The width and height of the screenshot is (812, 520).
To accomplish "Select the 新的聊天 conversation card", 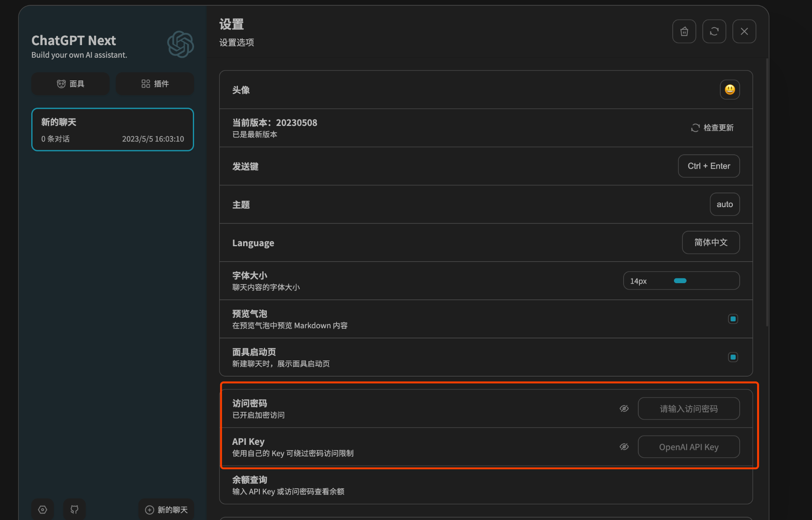I will point(112,130).
